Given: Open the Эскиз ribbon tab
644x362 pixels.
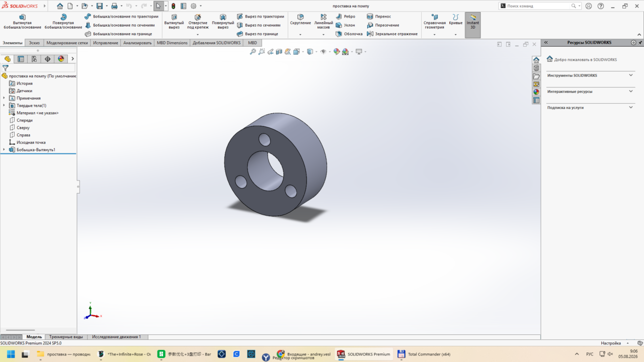Looking at the screenshot, I should tap(34, 43).
